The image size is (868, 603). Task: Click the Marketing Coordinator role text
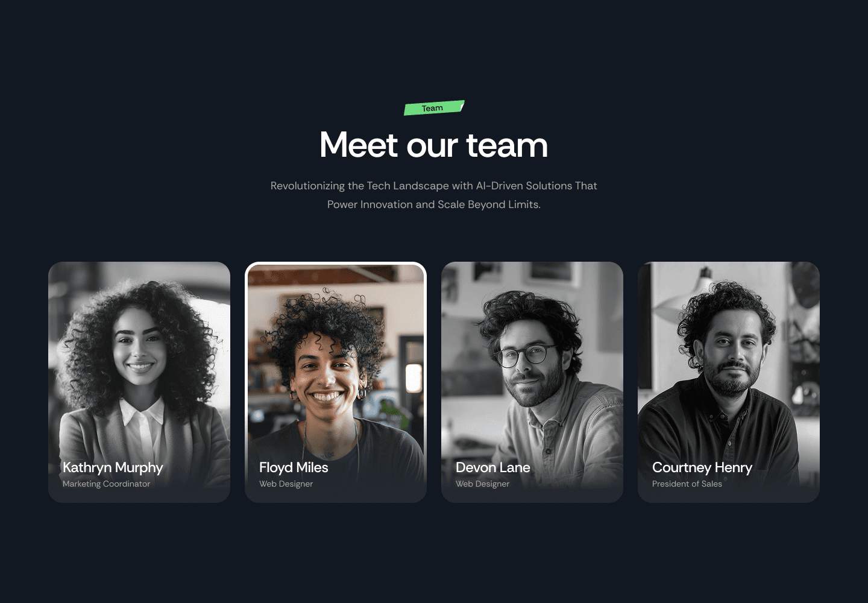106,484
